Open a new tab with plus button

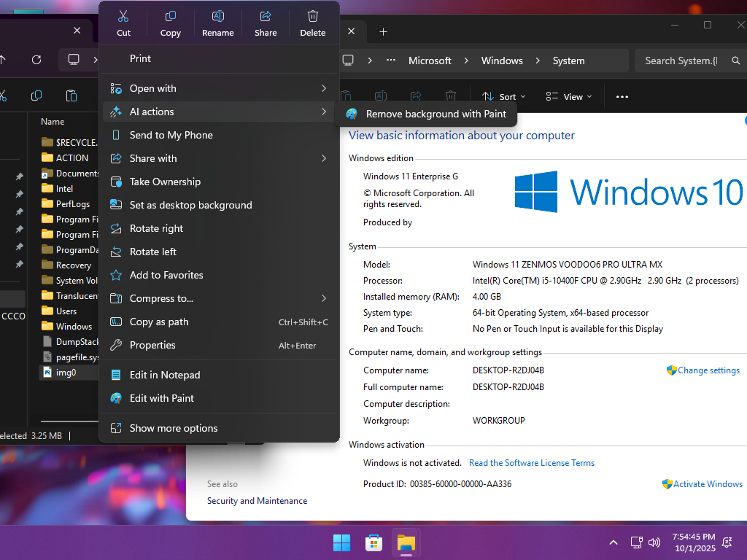(x=383, y=32)
